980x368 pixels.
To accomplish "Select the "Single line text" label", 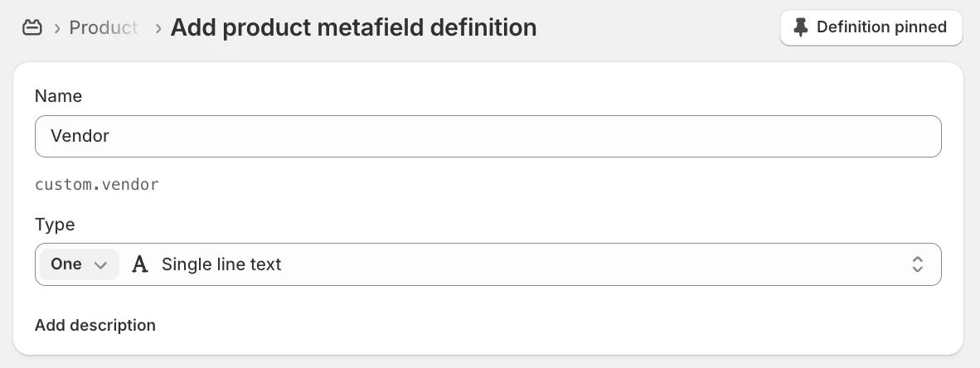I will point(221,264).
